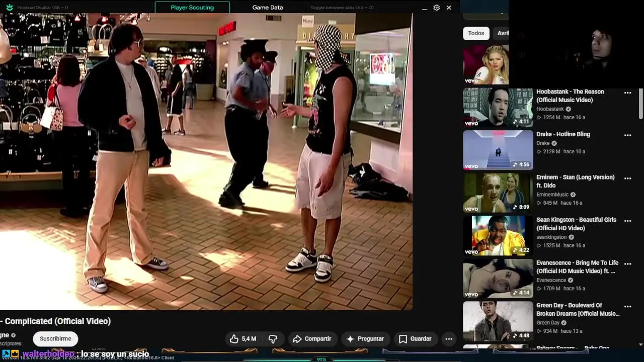
Task: Click Eminem - Stan (Long Version) title
Action: click(575, 181)
